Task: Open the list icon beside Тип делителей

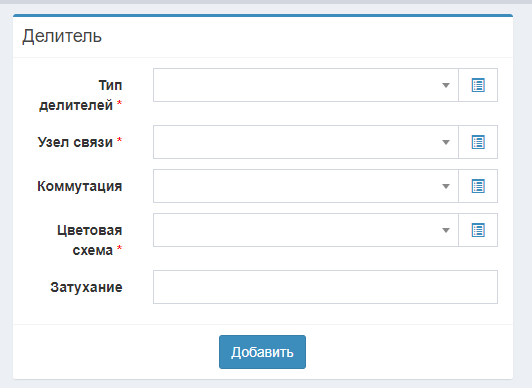Action: [x=478, y=85]
